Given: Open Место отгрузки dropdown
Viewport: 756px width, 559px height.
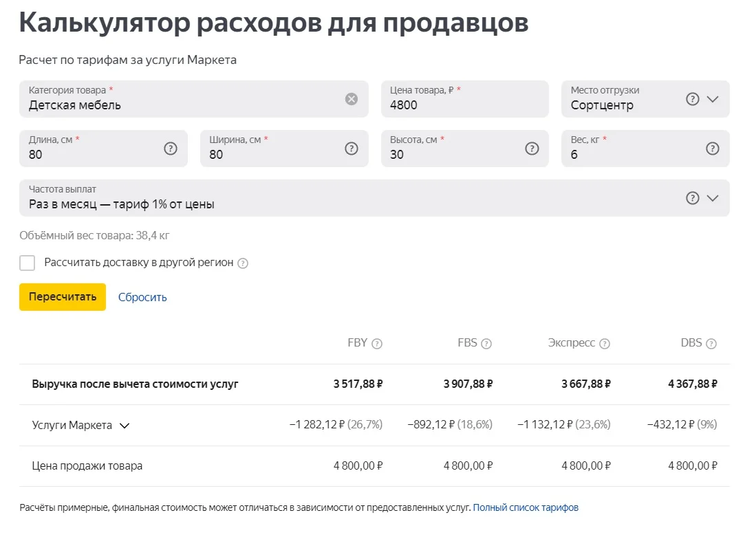Looking at the screenshot, I should click(713, 99).
